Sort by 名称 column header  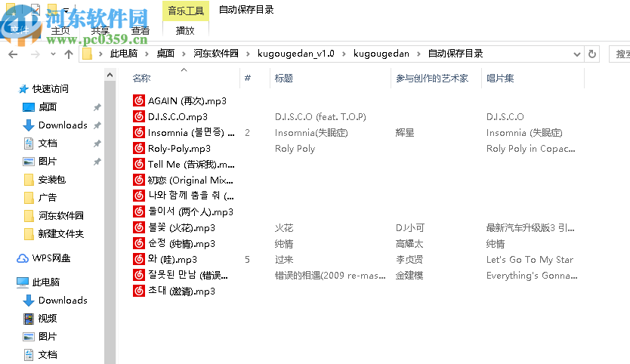point(141,79)
